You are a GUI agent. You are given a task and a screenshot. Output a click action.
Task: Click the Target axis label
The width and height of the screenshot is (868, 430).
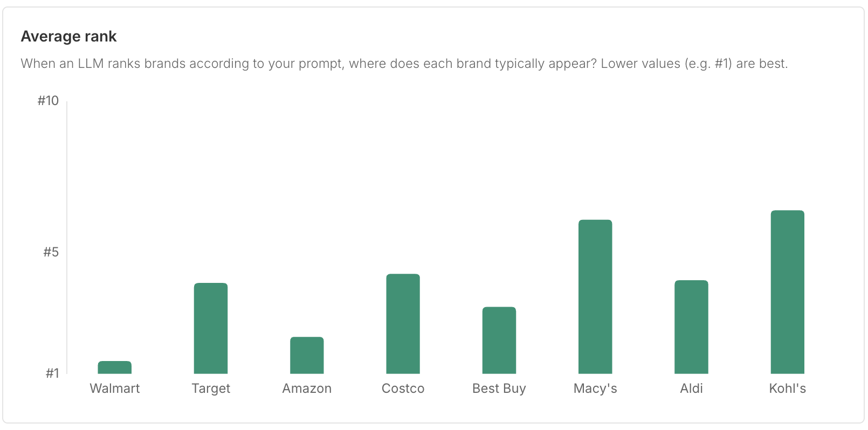coord(211,389)
